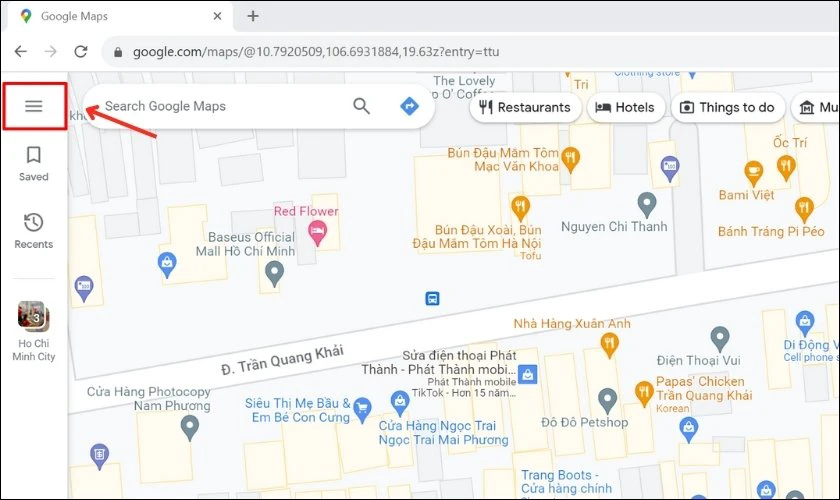This screenshot has width=840, height=500.
Task: Select Cửa Hàng Ngọc Trai pin
Action: [x=400, y=404]
